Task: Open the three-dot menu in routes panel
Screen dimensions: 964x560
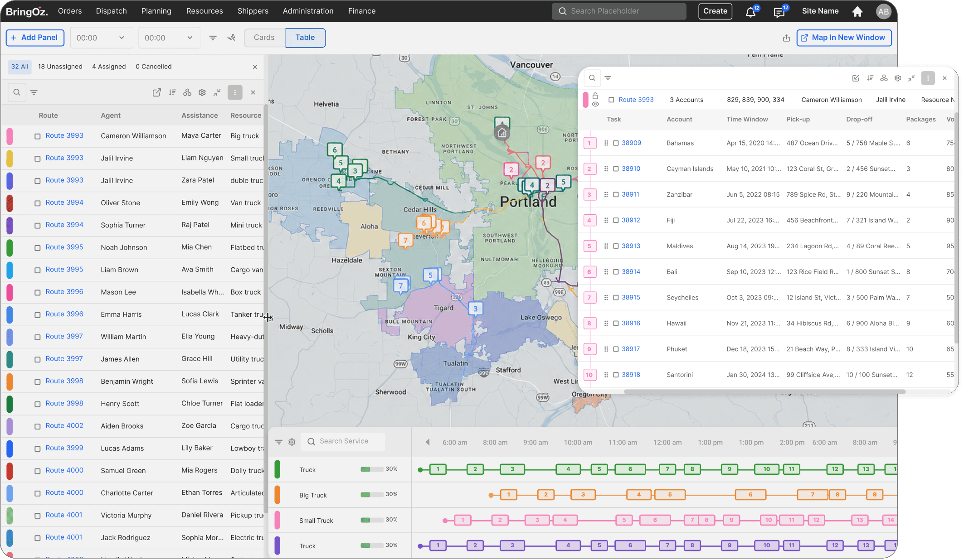Action: (235, 92)
